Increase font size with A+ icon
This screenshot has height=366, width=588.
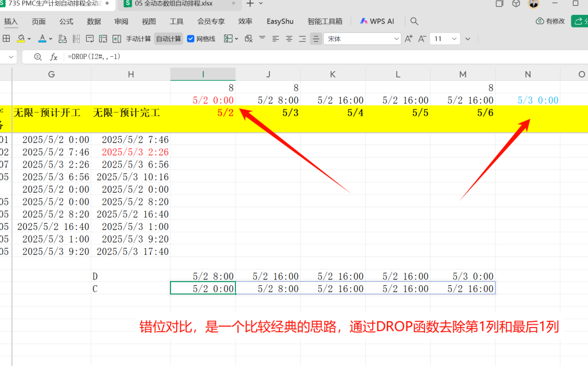(x=409, y=38)
